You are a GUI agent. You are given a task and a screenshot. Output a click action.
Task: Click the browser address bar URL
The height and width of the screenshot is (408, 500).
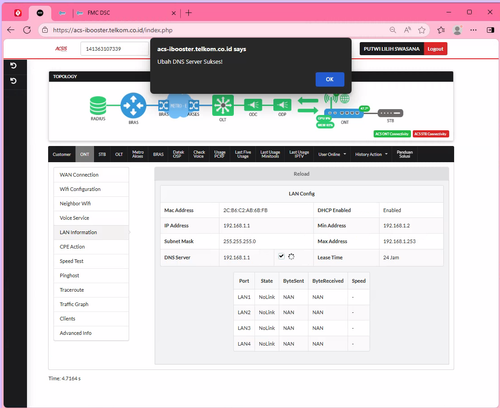(112, 30)
